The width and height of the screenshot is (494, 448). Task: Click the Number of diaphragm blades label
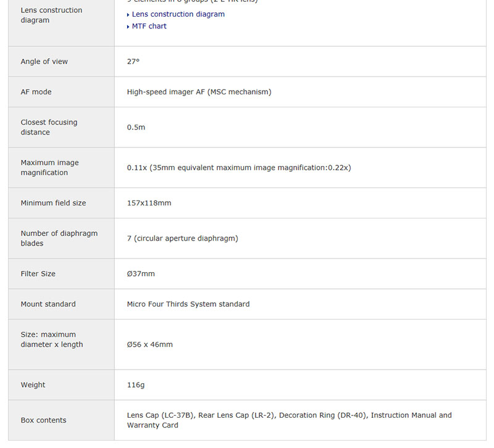click(x=59, y=238)
